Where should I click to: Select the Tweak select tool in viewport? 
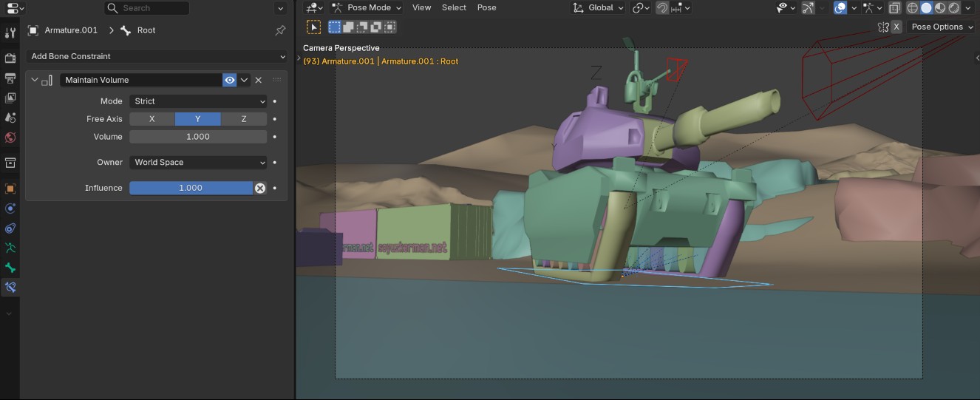[314, 27]
